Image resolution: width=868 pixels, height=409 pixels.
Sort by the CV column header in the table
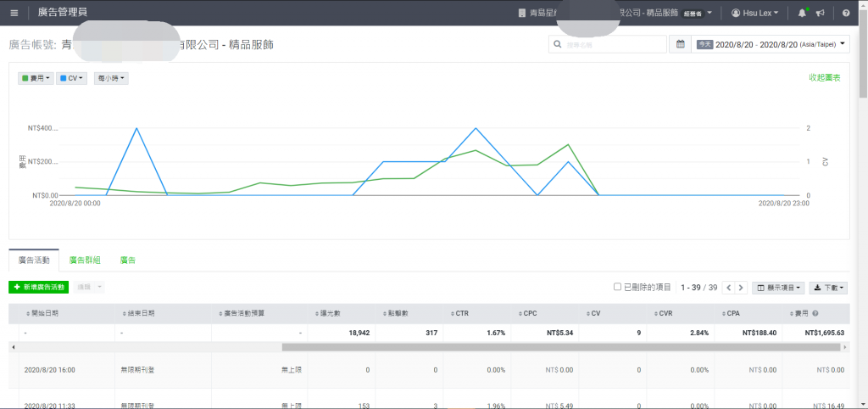(593, 314)
